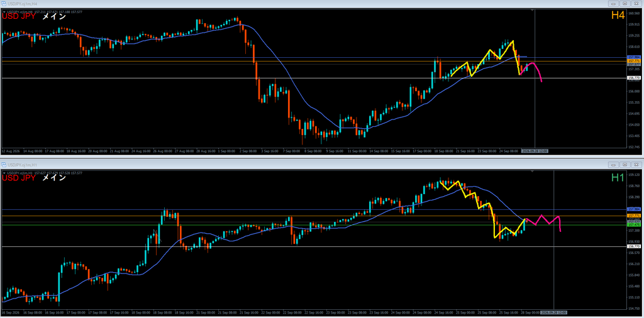Click the H4 chart window title icon
Viewport: 644px width, 318px height.
click(x=4, y=3)
